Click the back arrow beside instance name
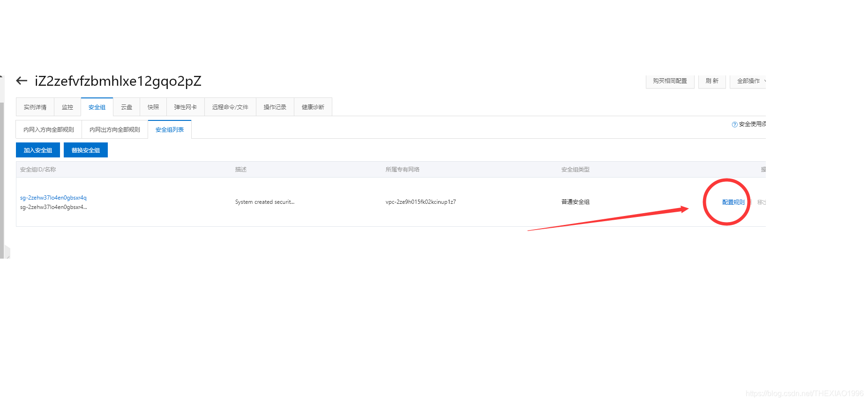Image resolution: width=868 pixels, height=402 pixels. tap(22, 81)
